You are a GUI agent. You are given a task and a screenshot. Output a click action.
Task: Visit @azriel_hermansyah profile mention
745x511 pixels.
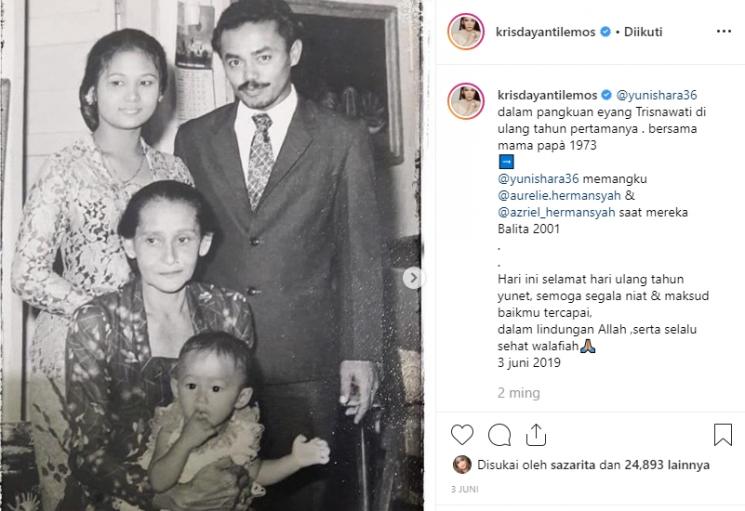point(556,212)
